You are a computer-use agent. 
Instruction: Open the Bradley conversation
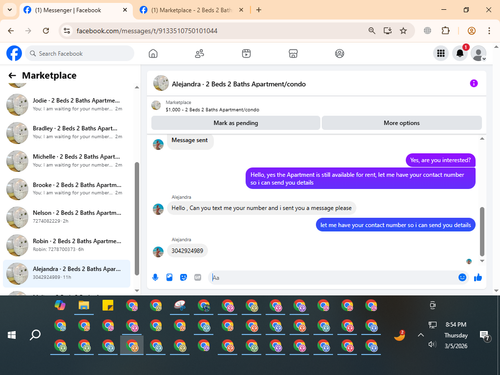[x=67, y=132]
